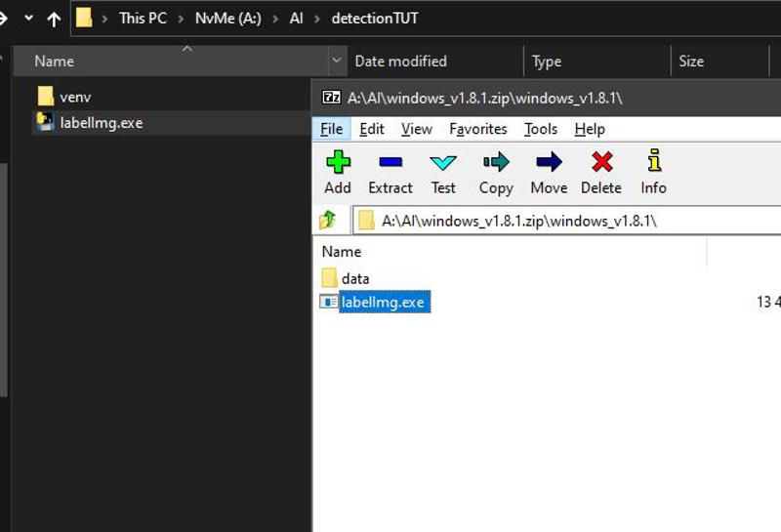Viewport: 781px width, 532px height.
Task: Go up one folder level in 7-Zip
Action: 328,220
